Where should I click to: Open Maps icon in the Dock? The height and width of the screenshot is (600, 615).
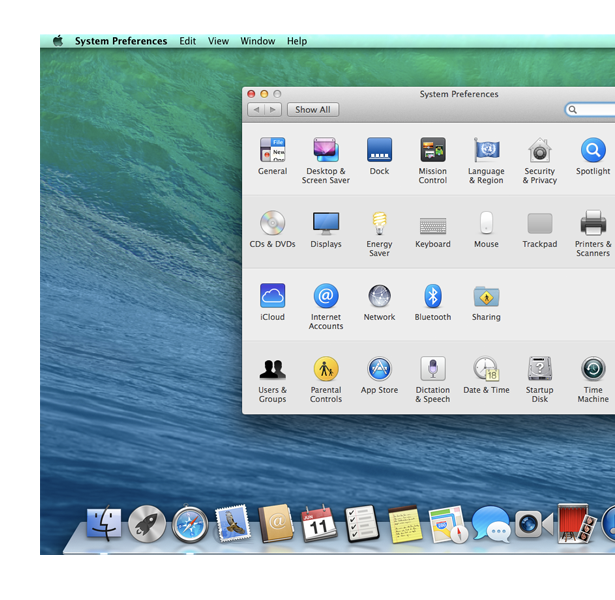click(448, 524)
